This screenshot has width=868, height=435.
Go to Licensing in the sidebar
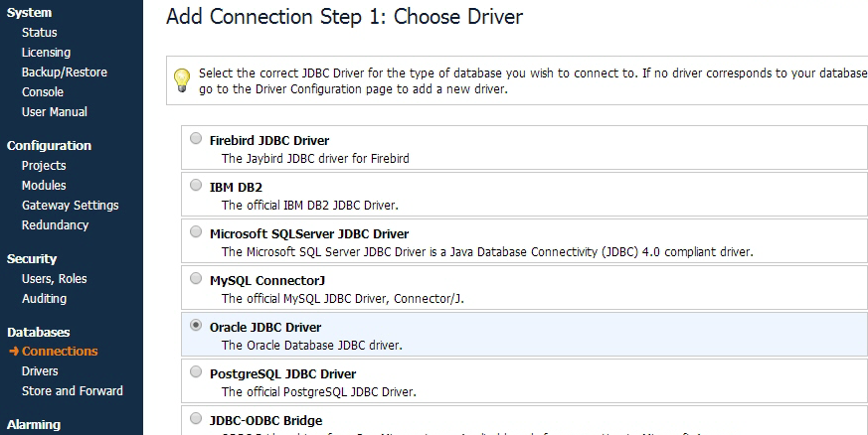(x=46, y=52)
